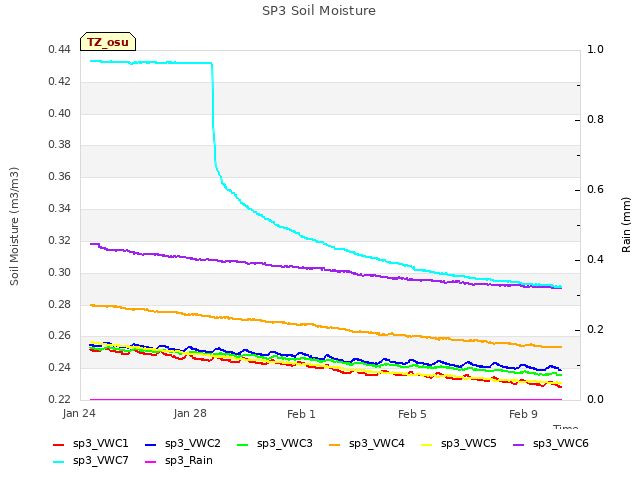Click the 0.36 soil moisture tick label
Image resolution: width=640 pixels, height=480 pixels.
(60, 177)
